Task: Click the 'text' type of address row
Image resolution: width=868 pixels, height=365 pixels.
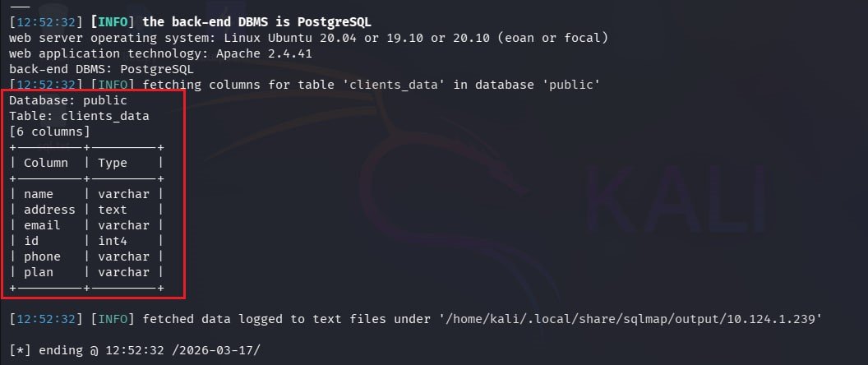Action: point(113,210)
